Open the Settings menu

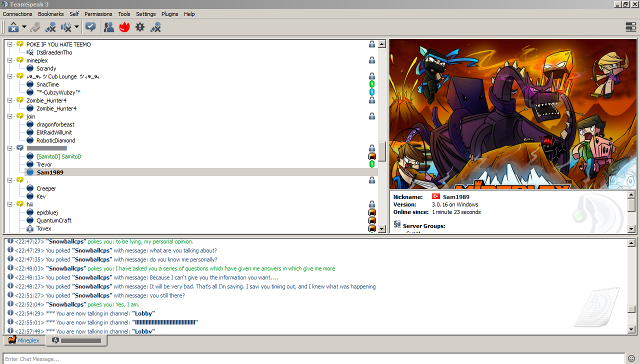pos(146,14)
